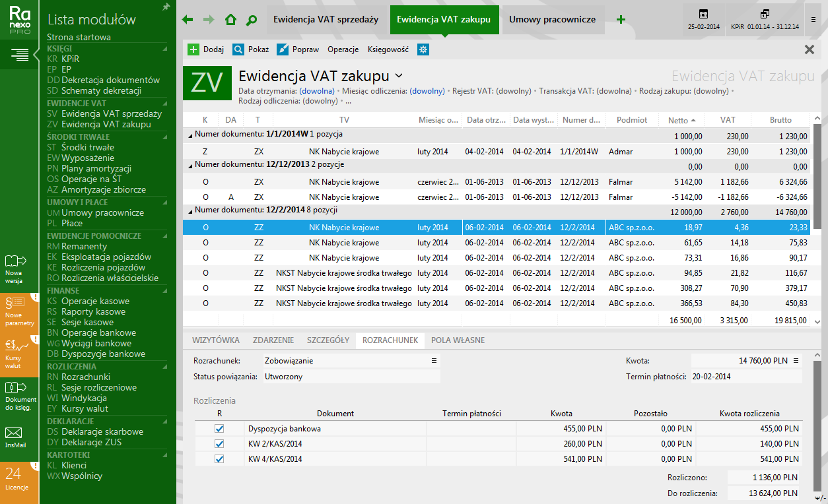Toggle the KW 4/KAS/2014 checkbox
This screenshot has width=828, height=504.
click(x=219, y=459)
